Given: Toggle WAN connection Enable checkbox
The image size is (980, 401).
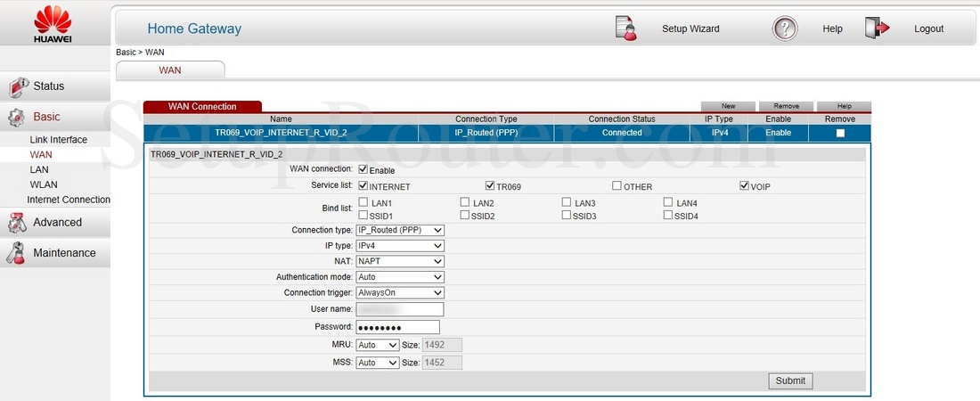Looking at the screenshot, I should [363, 169].
